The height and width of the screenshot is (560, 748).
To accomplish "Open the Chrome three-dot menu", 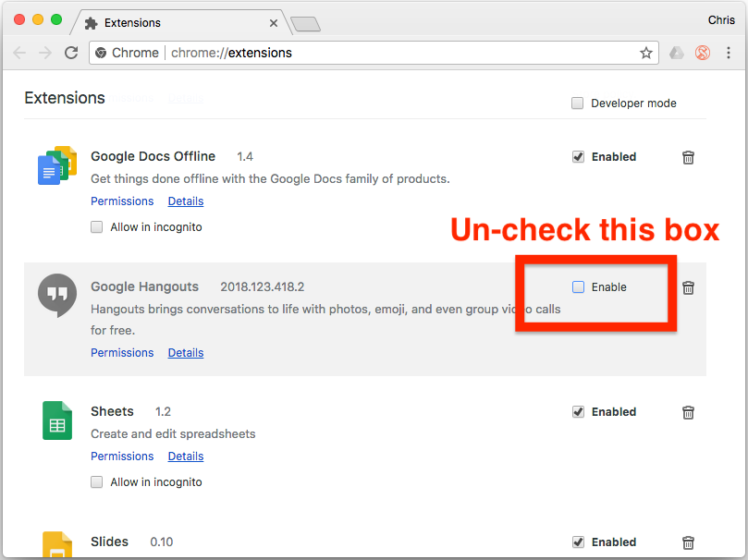I will (729, 53).
